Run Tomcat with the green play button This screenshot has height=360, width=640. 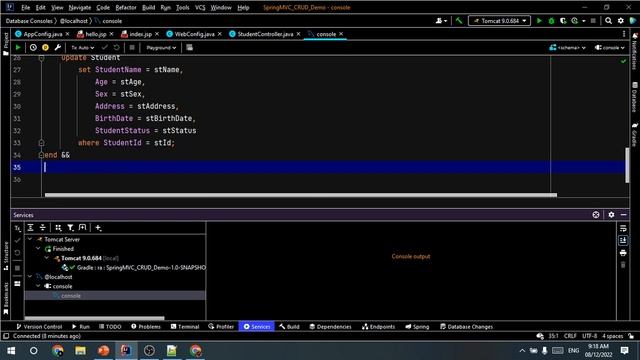pyautogui.click(x=539, y=21)
